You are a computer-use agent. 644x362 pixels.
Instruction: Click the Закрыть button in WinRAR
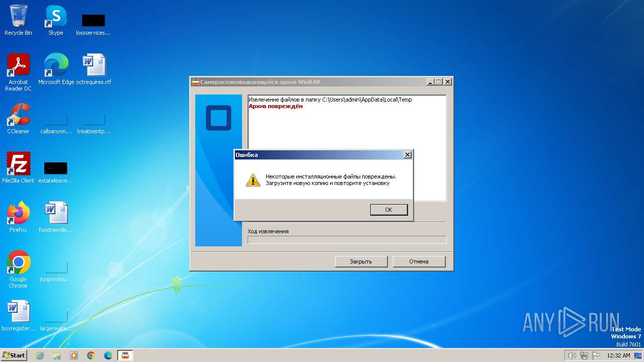coord(361,261)
